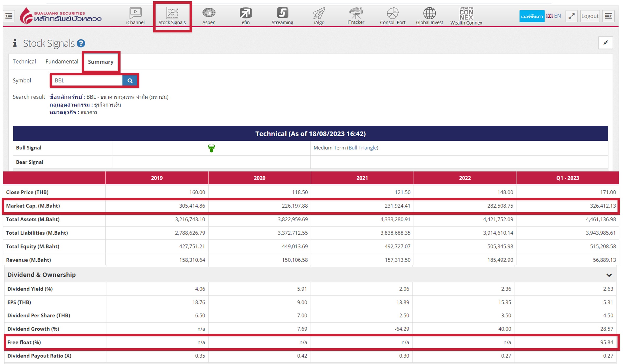The width and height of the screenshot is (623, 364).
Task: Click the green bull signal icon
Action: [211, 148]
